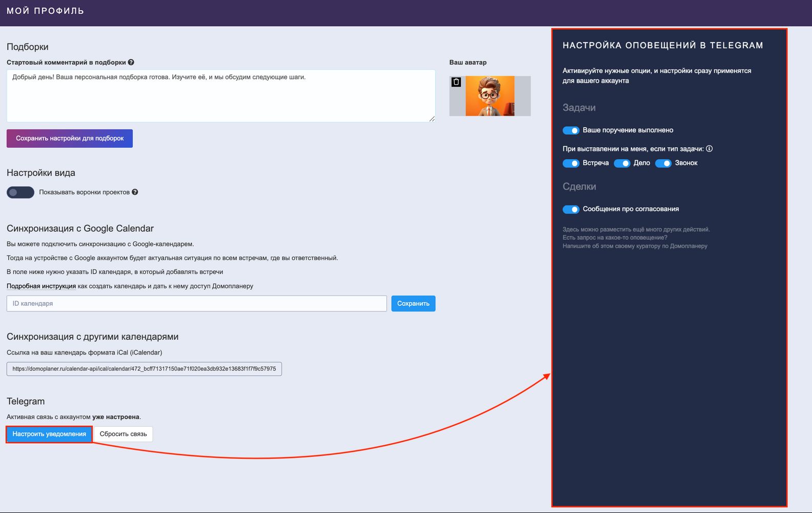Save the Google calendar ID
Screen dimensions: 812x513
click(x=413, y=304)
